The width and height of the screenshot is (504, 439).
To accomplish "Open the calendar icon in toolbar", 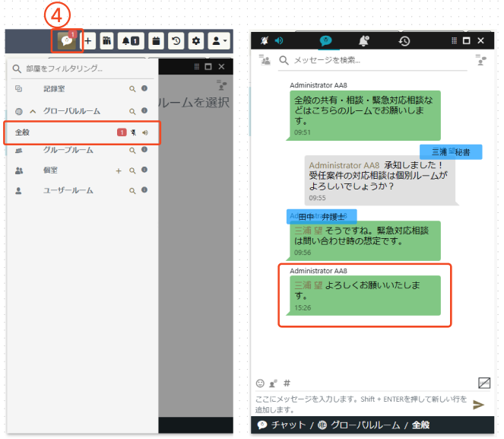I will (155, 40).
